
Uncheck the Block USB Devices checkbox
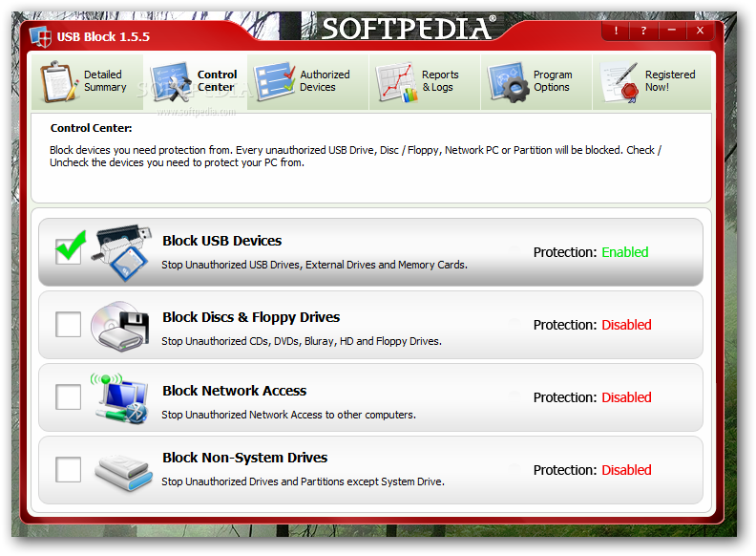click(x=68, y=251)
